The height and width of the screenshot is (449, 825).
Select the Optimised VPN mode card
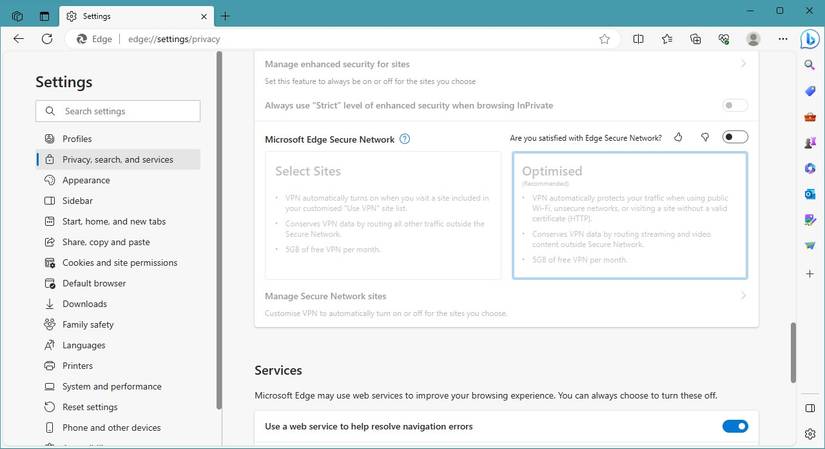click(629, 215)
